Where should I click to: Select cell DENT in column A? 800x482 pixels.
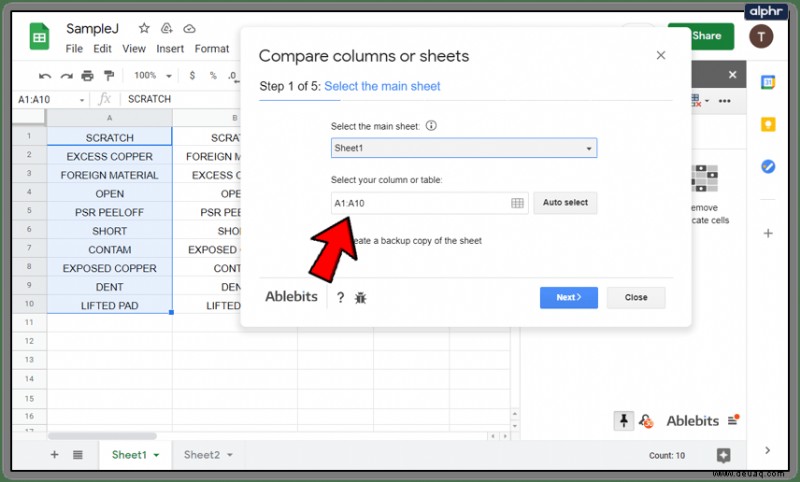point(110,287)
